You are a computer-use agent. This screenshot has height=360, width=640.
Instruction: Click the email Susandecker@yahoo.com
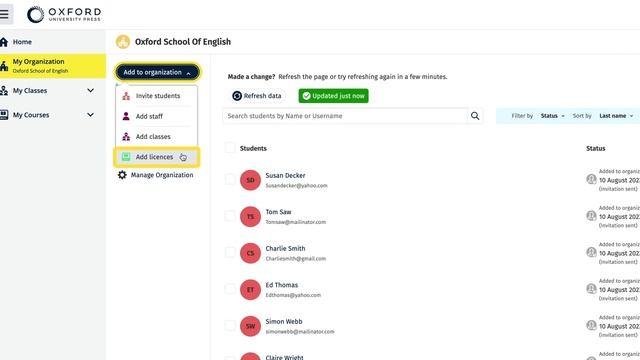click(x=296, y=186)
